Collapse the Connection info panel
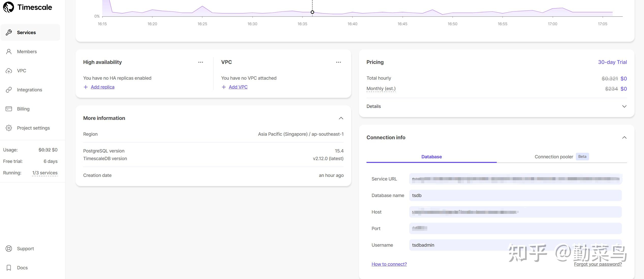Viewport: 644px width, 279px height. point(624,137)
